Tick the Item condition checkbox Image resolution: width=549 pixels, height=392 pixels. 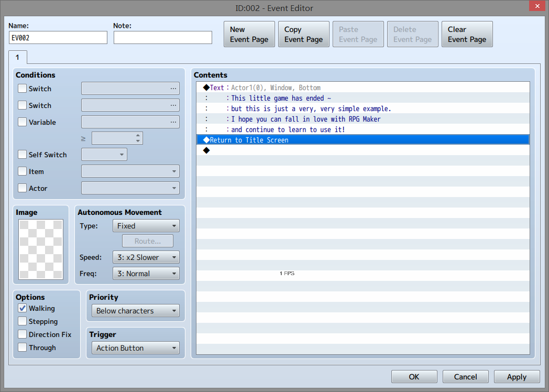22,171
